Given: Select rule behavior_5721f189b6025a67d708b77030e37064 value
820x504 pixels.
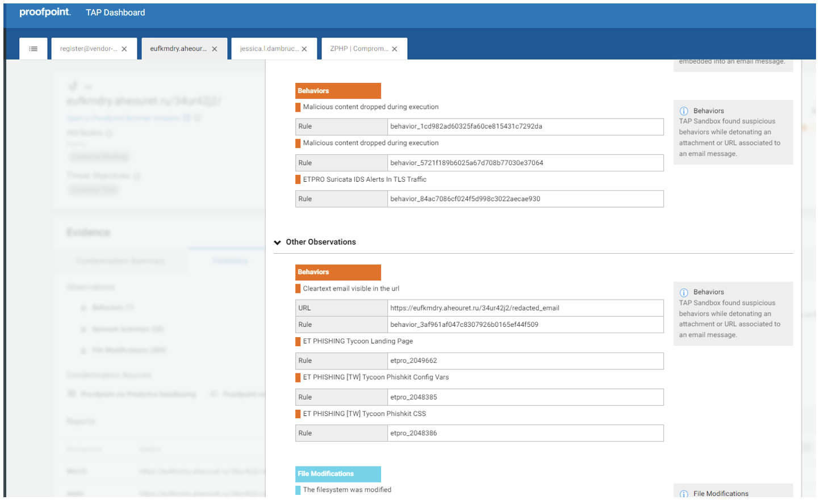Looking at the screenshot, I should click(x=467, y=163).
